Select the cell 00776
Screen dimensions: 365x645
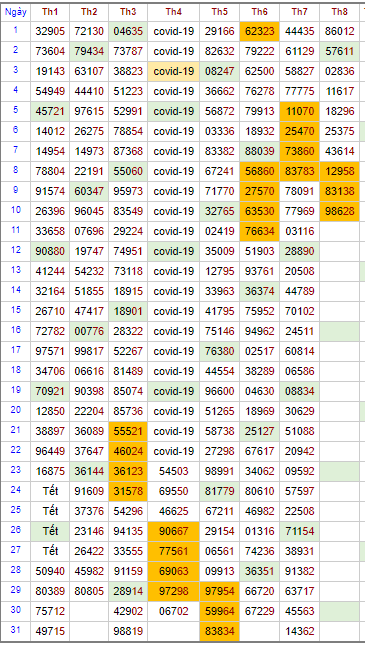coord(89,330)
